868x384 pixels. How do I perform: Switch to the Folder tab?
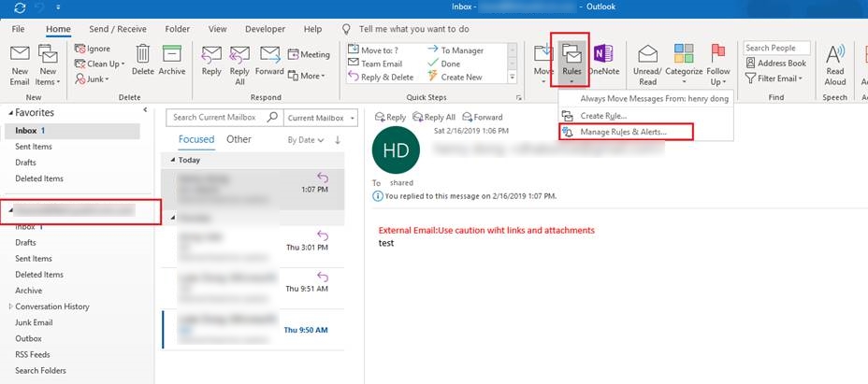(x=177, y=29)
